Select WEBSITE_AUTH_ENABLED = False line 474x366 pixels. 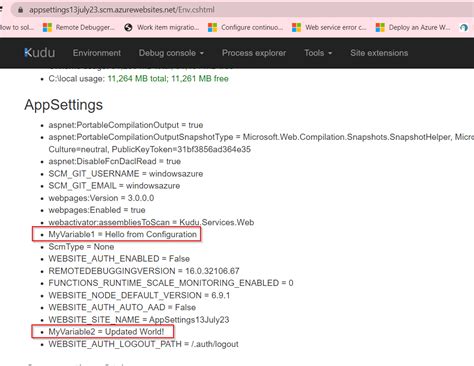pos(119,259)
